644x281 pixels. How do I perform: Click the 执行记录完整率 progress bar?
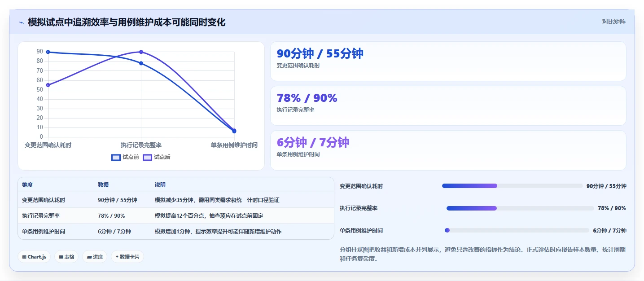click(520, 208)
